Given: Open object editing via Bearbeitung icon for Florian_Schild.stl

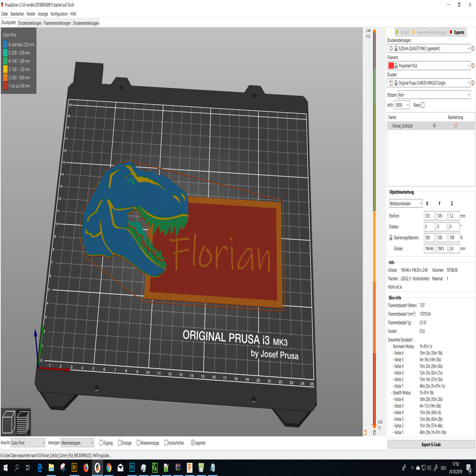Looking at the screenshot, I should point(456,126).
